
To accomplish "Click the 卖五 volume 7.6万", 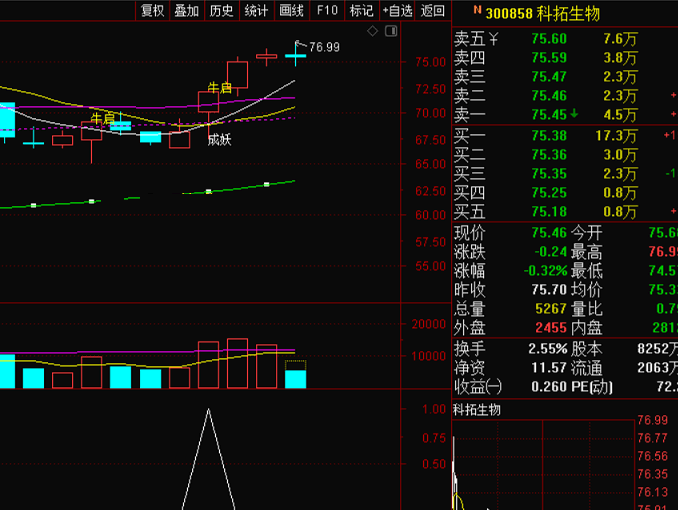I will [620, 39].
